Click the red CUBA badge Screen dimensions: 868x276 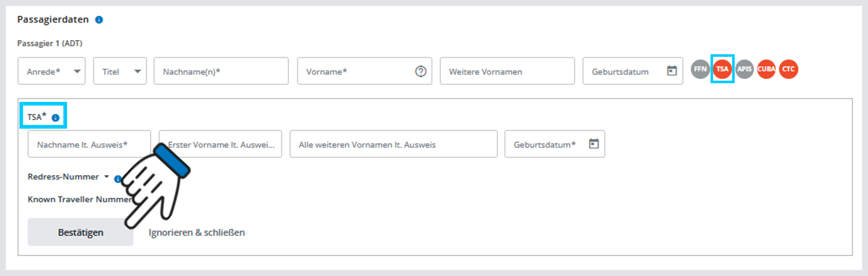766,69
